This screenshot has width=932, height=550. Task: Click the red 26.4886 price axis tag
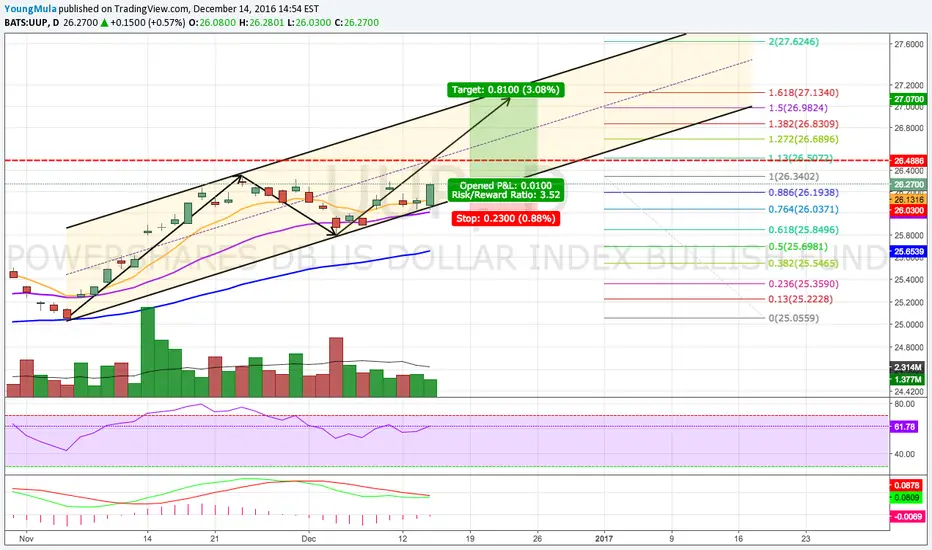(909, 161)
